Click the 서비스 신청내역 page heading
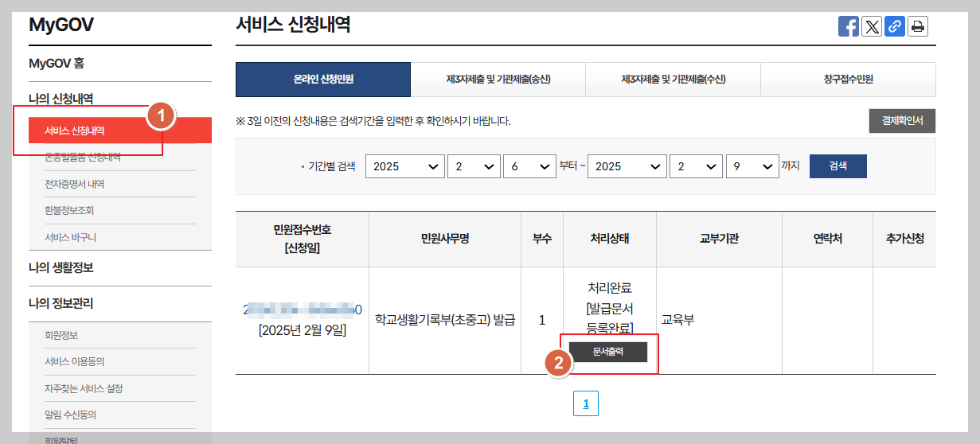980x444 pixels. [293, 24]
